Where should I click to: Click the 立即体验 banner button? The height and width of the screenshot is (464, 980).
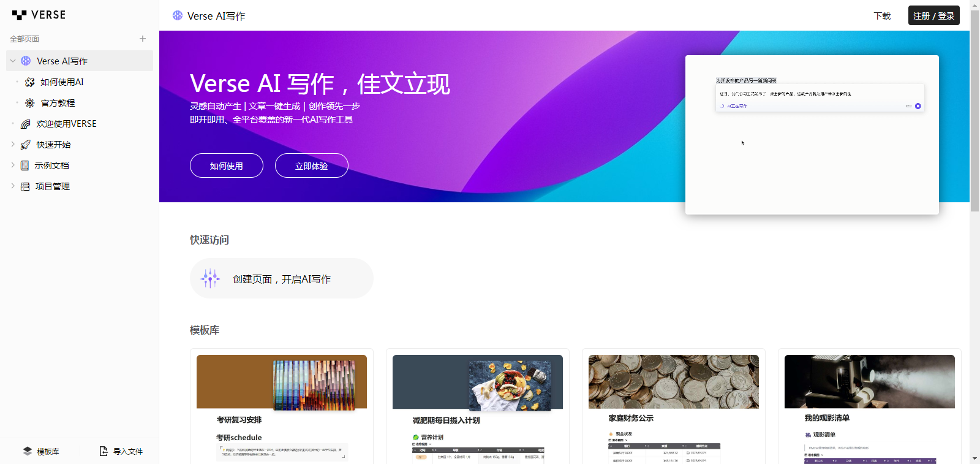[x=312, y=165]
